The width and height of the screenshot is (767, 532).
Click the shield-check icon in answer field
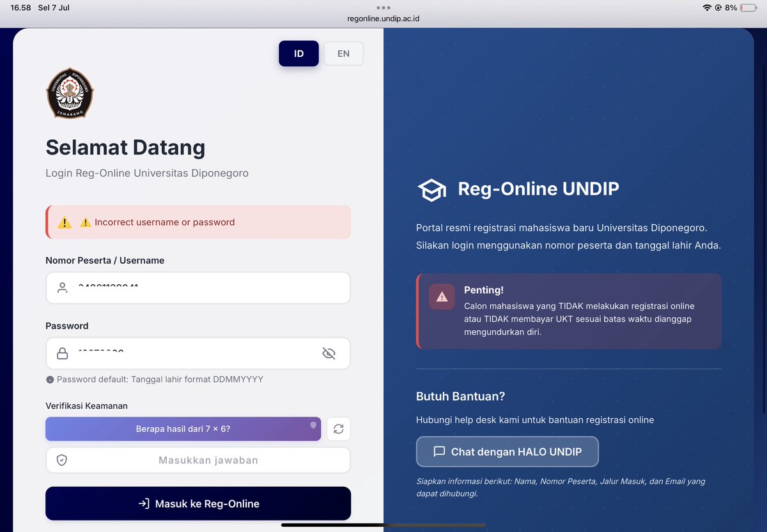[x=62, y=460]
